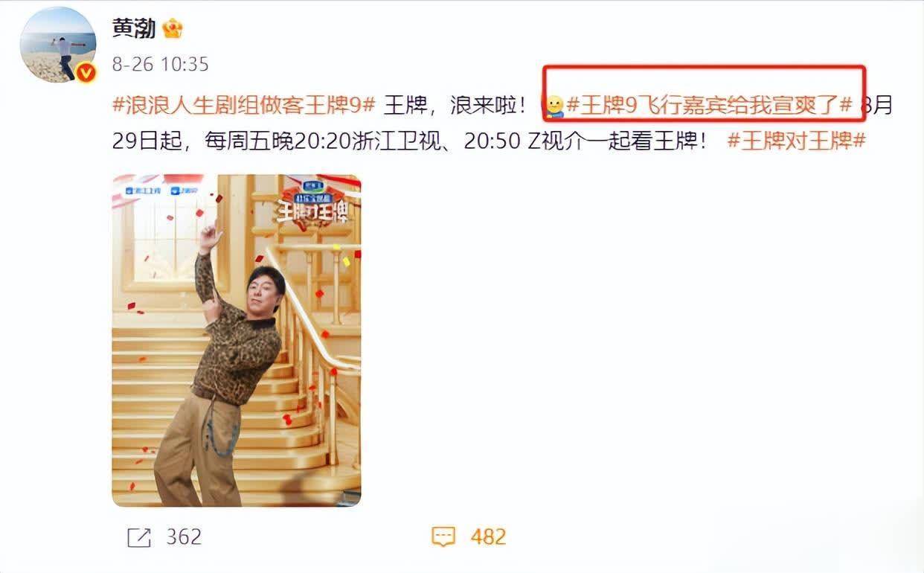Click the yellow emoji before the boxed hashtag
The image size is (924, 573).
click(554, 106)
